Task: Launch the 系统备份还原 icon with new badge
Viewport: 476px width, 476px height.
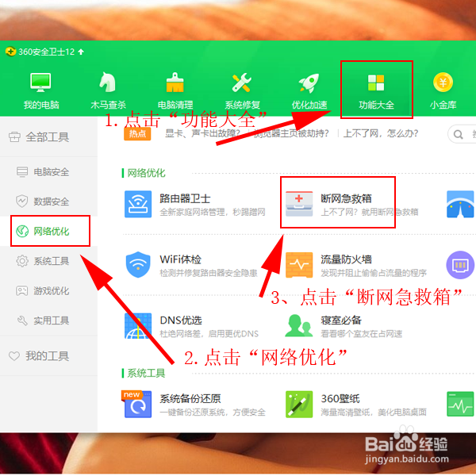Action: 138,404
